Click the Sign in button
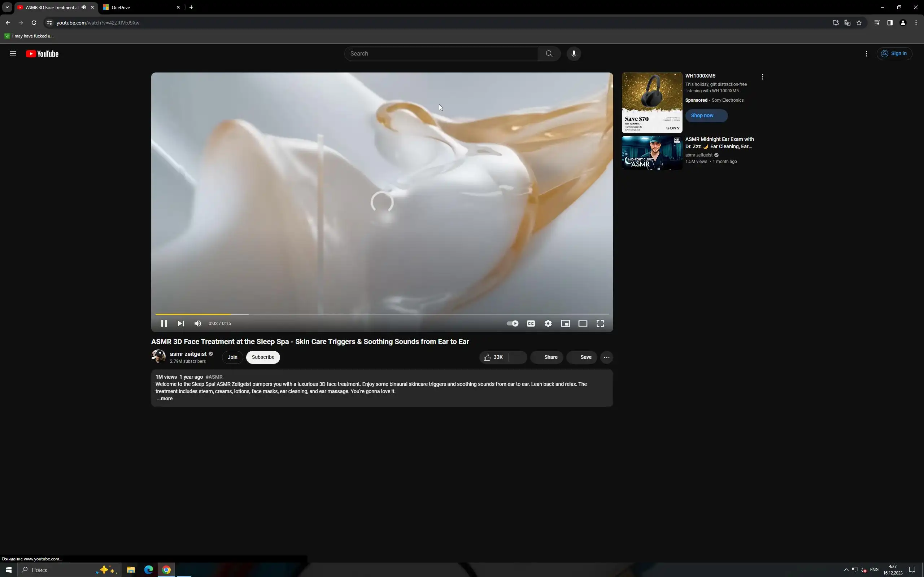The image size is (924, 577). pos(894,54)
